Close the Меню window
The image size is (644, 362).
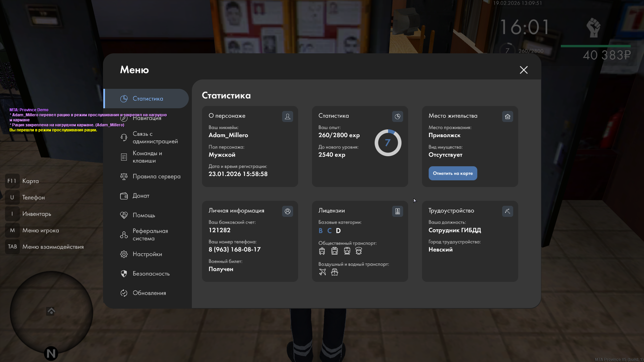524,70
